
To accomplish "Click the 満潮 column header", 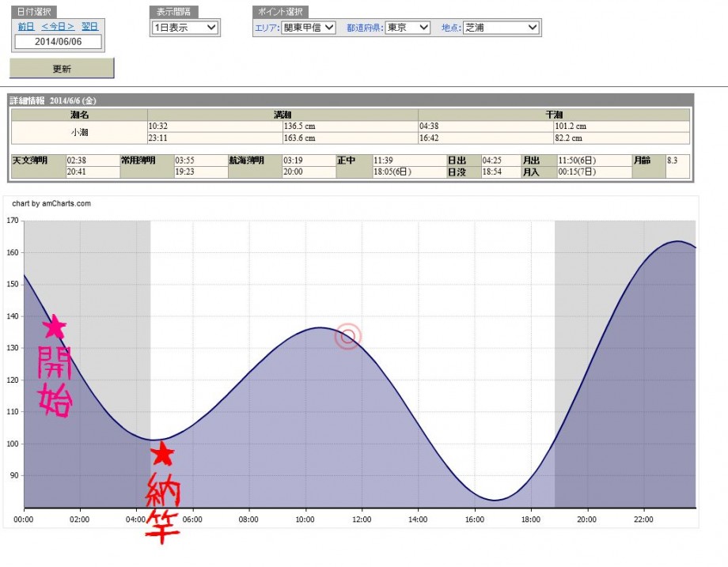I will point(282,115).
